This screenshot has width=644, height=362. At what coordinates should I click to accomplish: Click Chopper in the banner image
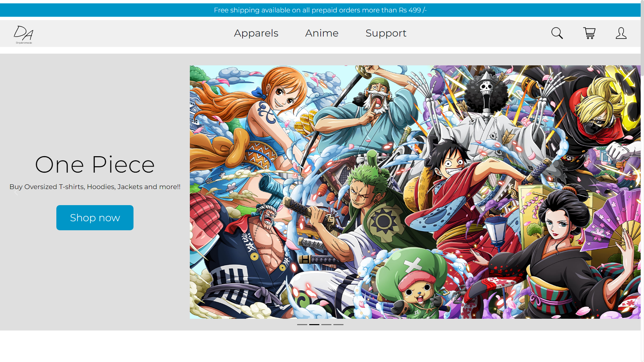coord(416,288)
